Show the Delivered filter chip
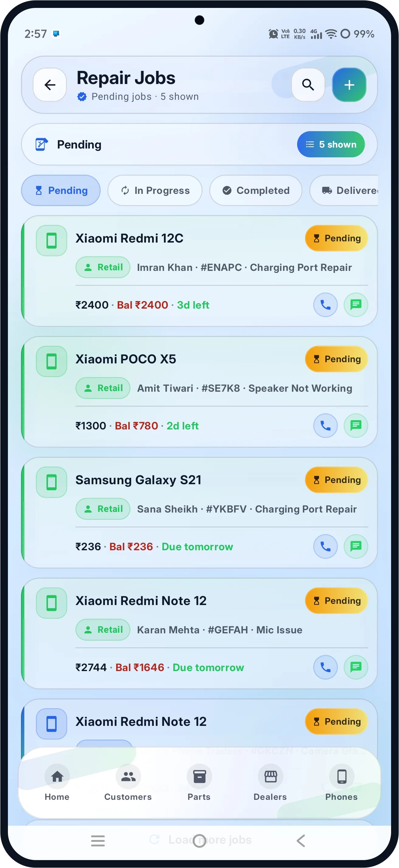The height and width of the screenshot is (868, 399). click(x=344, y=191)
